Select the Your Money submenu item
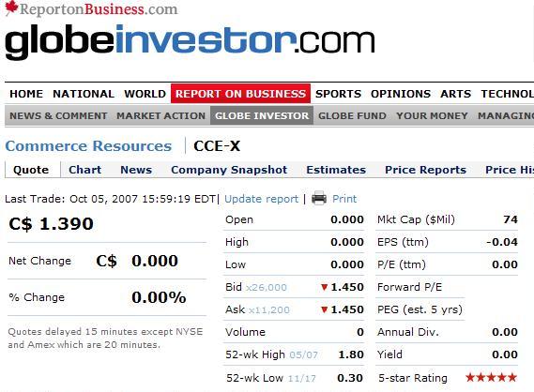This screenshot has height=392, width=534. 432,115
